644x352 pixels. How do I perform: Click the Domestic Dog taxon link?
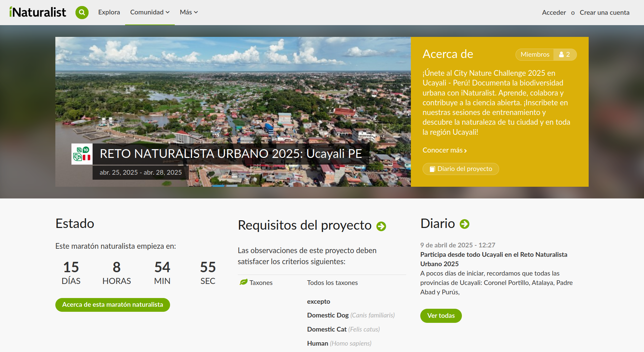(328, 315)
